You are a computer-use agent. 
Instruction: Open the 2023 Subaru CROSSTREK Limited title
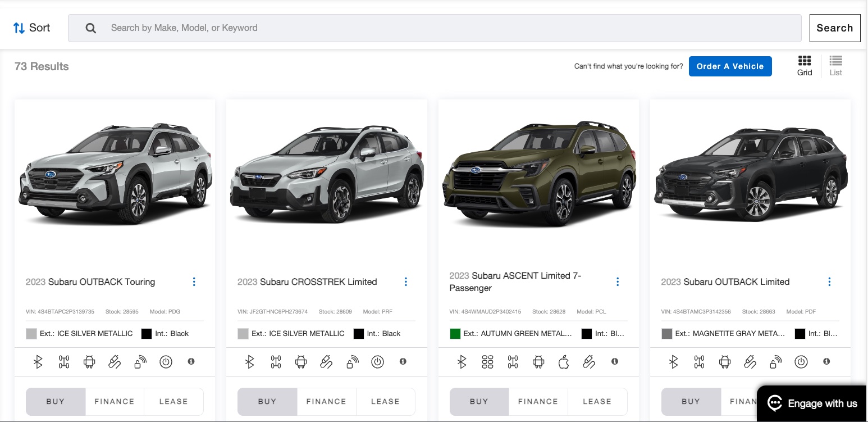(307, 282)
